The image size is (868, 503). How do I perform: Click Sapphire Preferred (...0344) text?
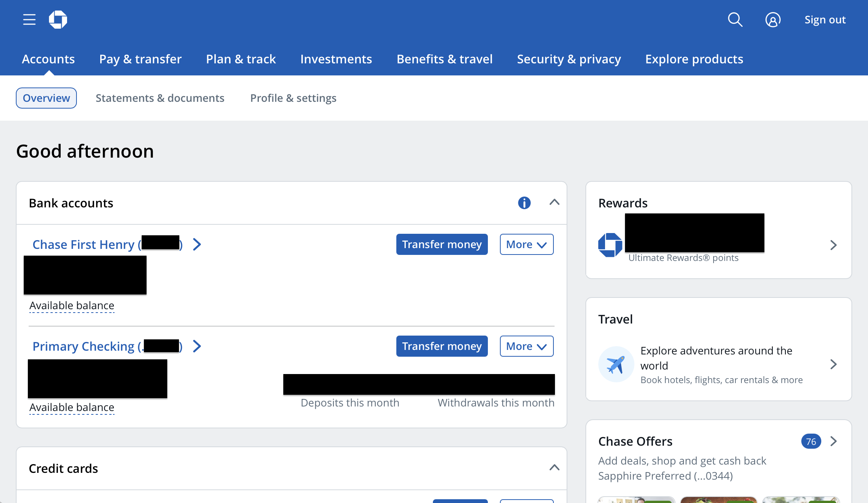(665, 476)
